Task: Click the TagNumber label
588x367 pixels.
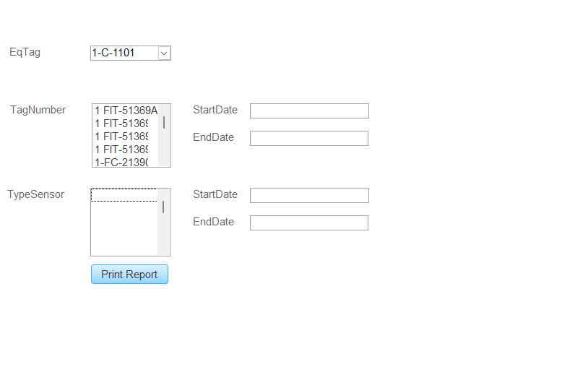Action: pos(38,110)
